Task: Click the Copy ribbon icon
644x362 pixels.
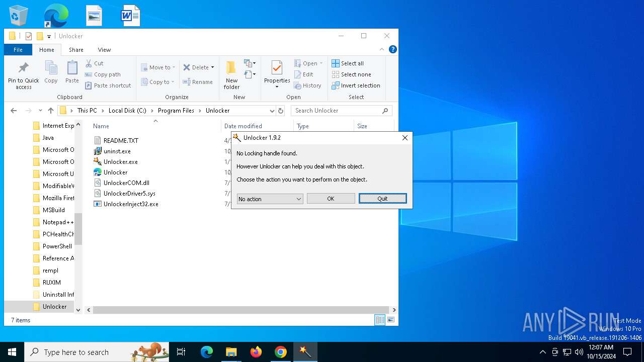Action: click(x=51, y=68)
